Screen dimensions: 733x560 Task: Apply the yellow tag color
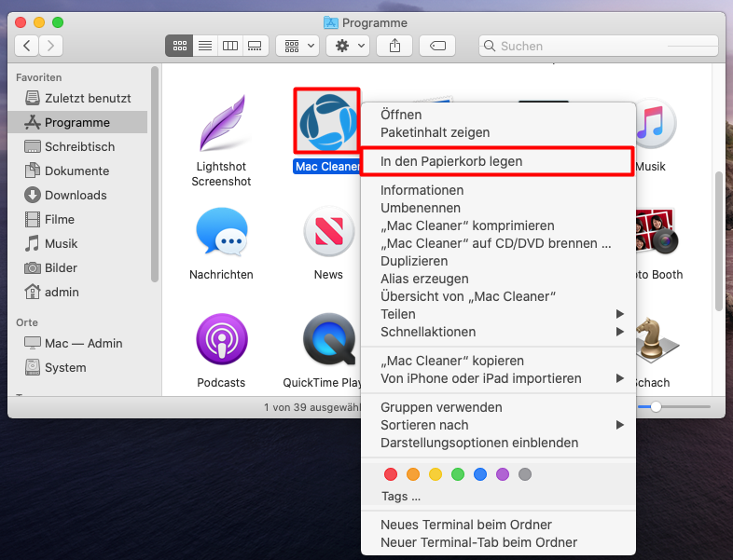click(x=436, y=474)
